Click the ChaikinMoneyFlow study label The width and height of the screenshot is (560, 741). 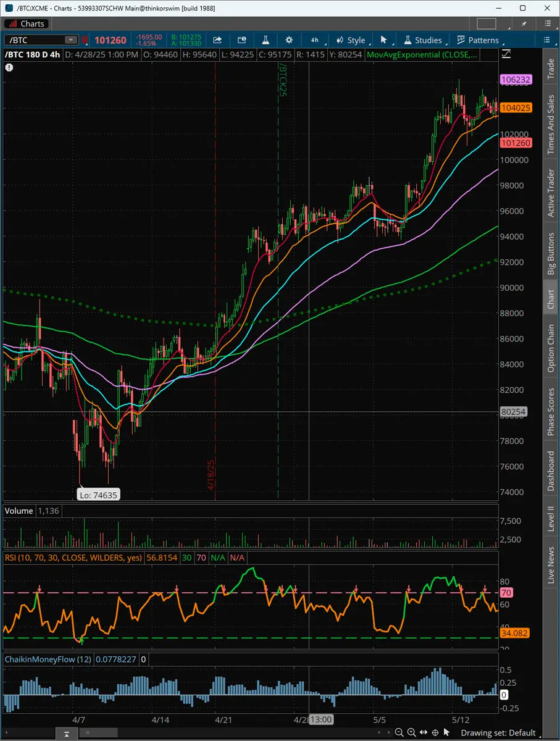(48, 659)
